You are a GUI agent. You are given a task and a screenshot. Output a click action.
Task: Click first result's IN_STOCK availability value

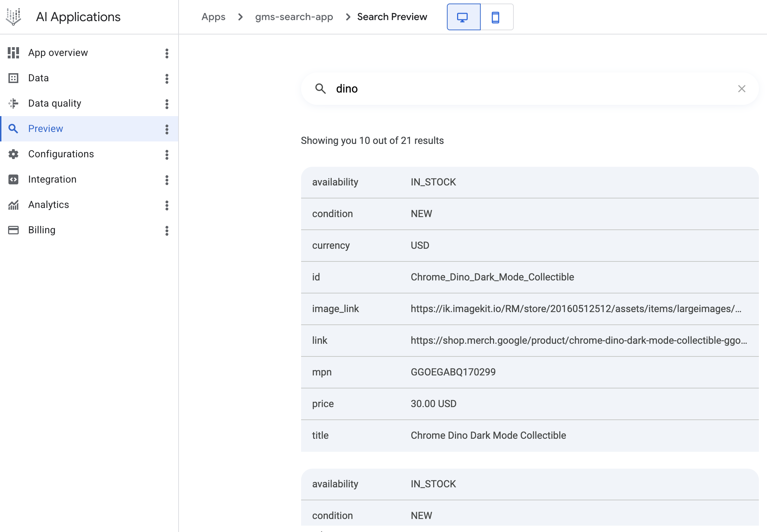tap(433, 182)
